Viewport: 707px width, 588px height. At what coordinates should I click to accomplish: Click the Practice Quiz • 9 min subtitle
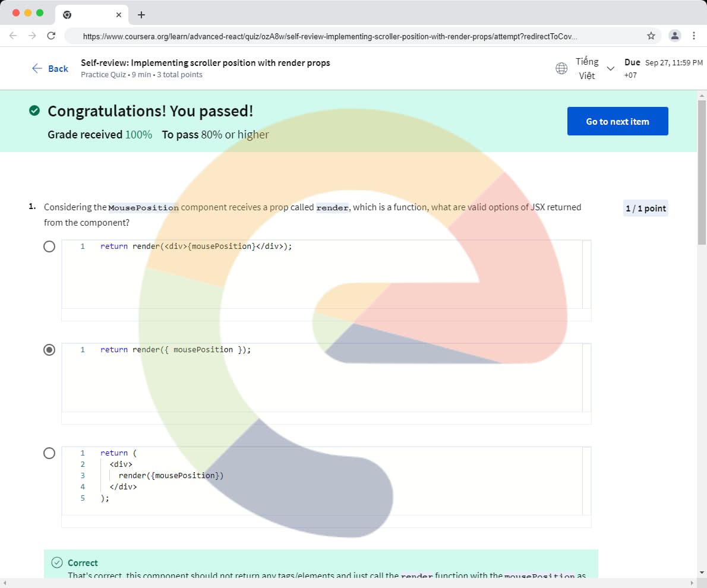141,74
